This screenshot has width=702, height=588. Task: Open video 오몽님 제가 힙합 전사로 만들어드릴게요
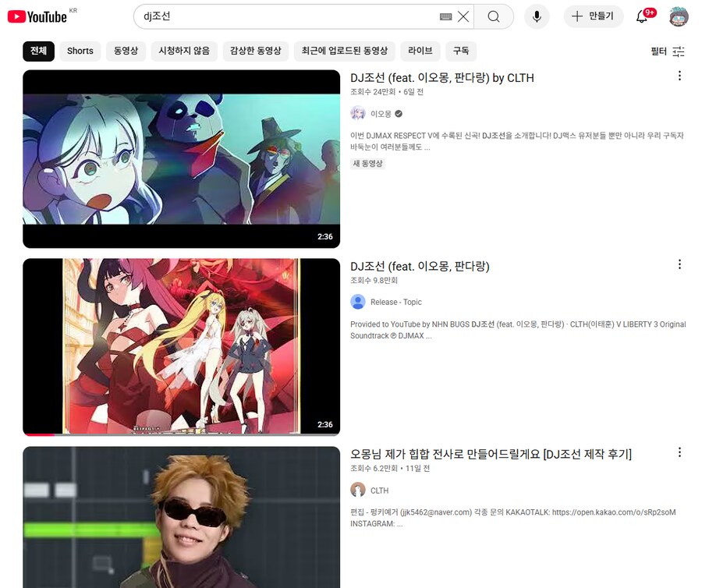pyautogui.click(x=491, y=454)
